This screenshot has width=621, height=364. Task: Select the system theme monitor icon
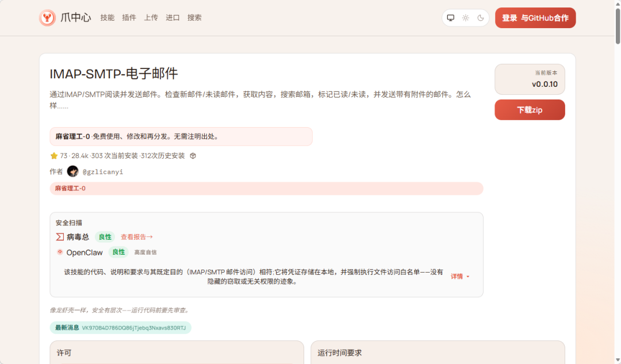click(x=451, y=18)
